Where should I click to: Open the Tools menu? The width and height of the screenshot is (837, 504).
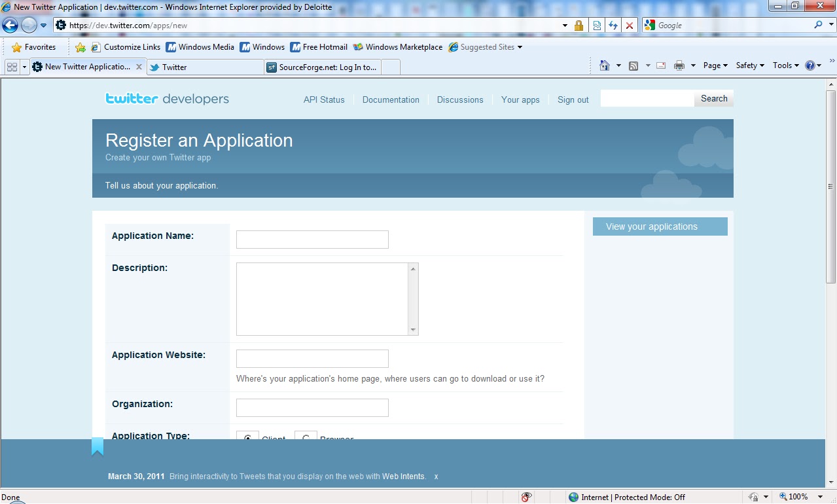point(786,65)
